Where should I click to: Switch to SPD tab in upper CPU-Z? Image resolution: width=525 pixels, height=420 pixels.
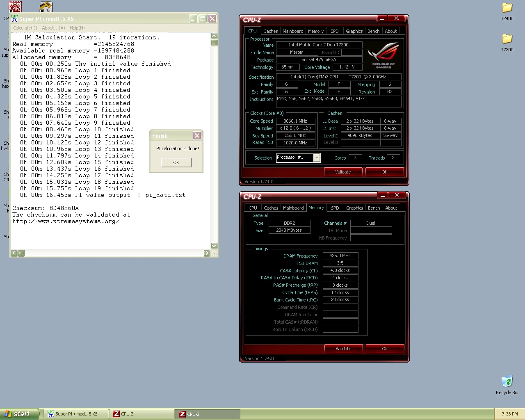[335, 31]
